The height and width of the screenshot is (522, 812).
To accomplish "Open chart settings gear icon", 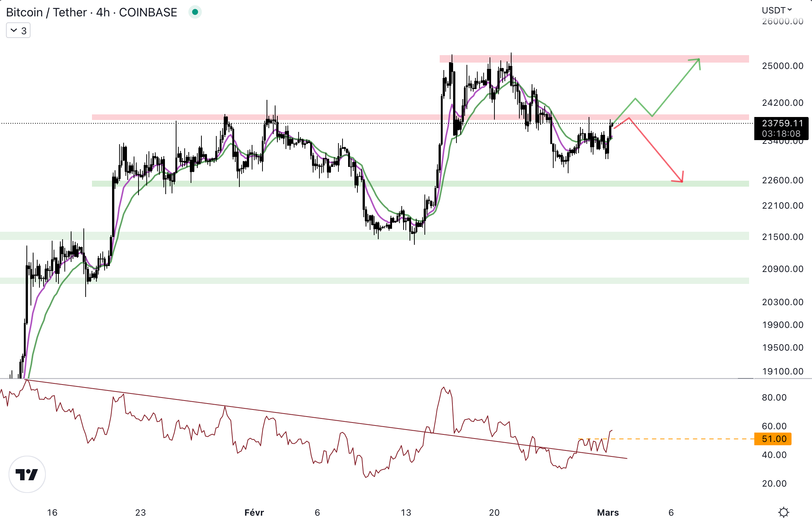I will [x=783, y=512].
